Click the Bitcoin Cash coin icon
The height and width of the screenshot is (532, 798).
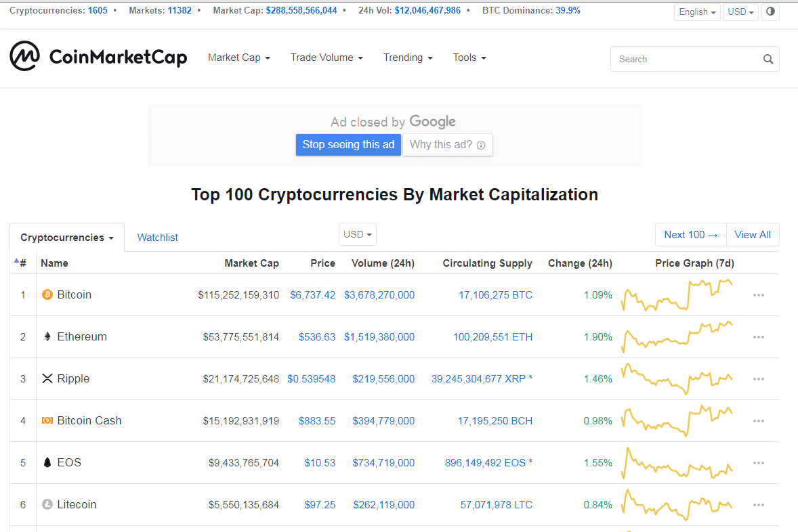point(47,421)
